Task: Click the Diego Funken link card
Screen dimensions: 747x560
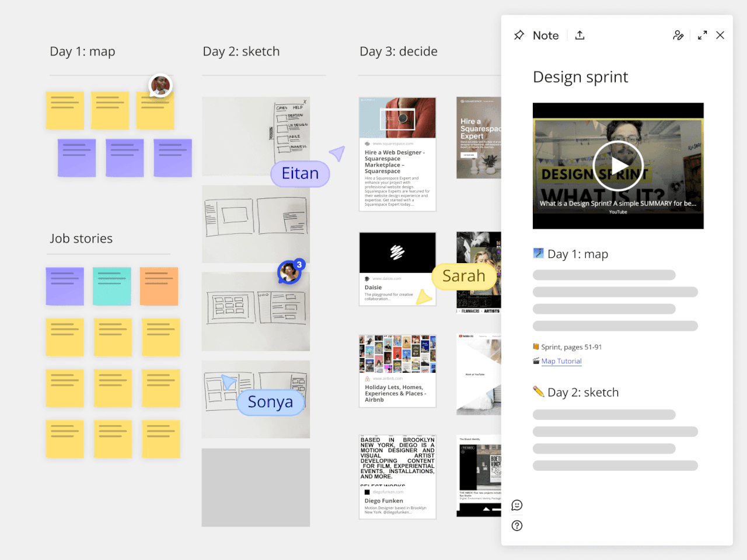Action: (x=397, y=477)
